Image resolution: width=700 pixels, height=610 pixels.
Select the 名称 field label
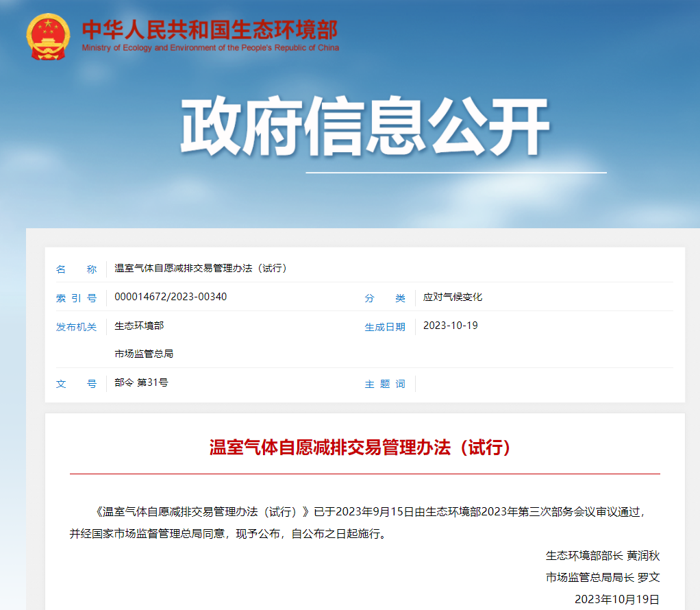(75, 269)
